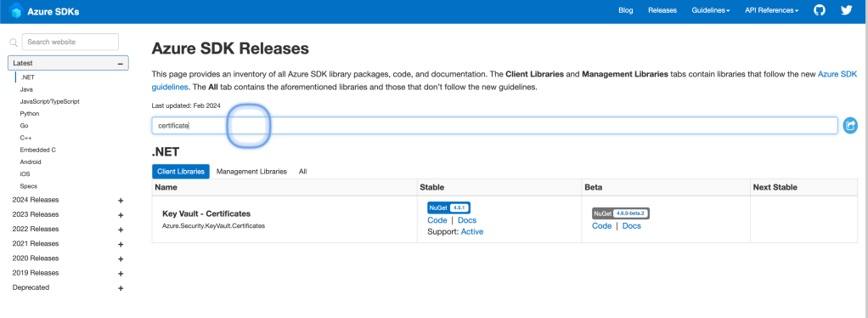This screenshot has width=868, height=318.
Task: Go to the Blog page
Action: 626,10
